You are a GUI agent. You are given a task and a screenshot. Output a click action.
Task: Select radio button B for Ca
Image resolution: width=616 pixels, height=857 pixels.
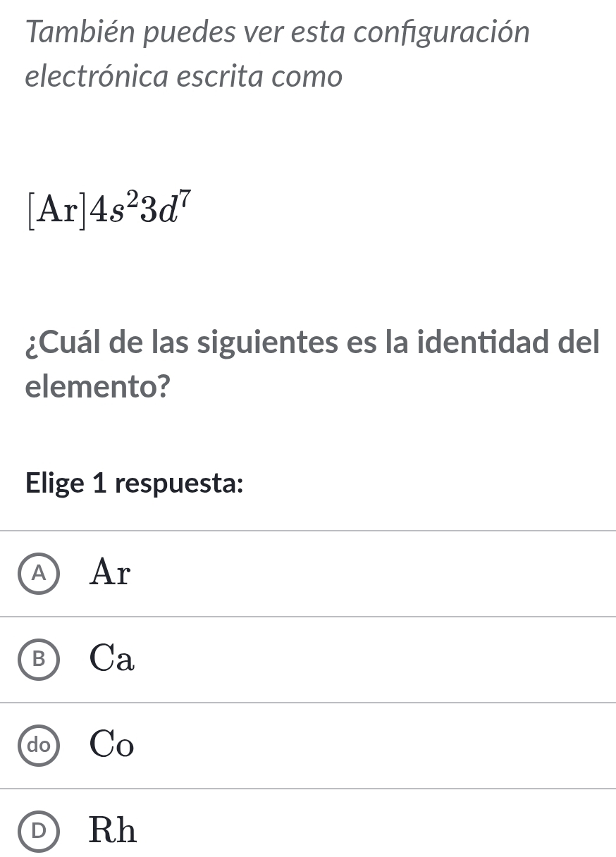click(x=41, y=660)
